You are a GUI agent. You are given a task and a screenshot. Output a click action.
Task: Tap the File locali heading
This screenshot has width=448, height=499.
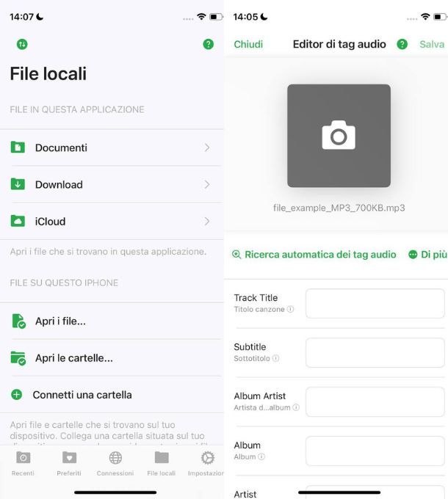tap(48, 74)
